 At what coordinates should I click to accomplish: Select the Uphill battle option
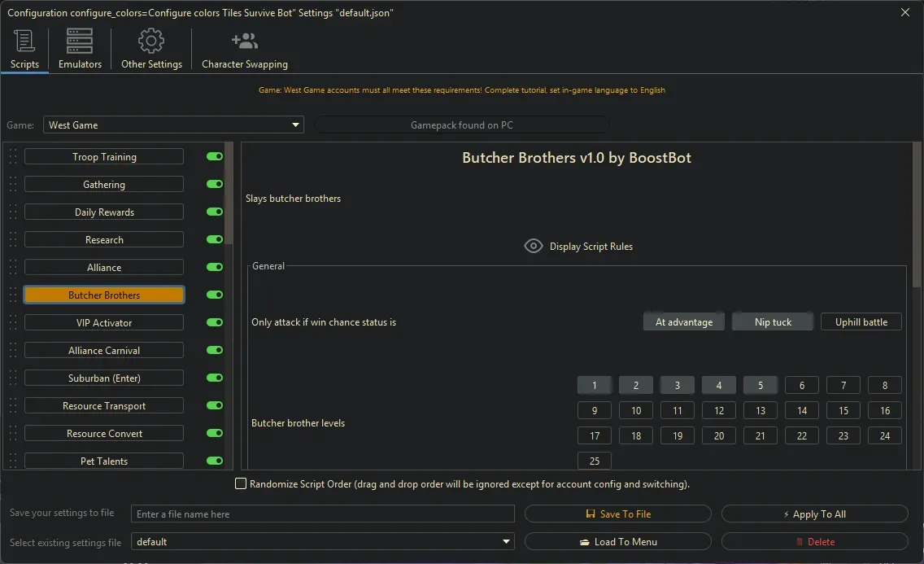[861, 321]
